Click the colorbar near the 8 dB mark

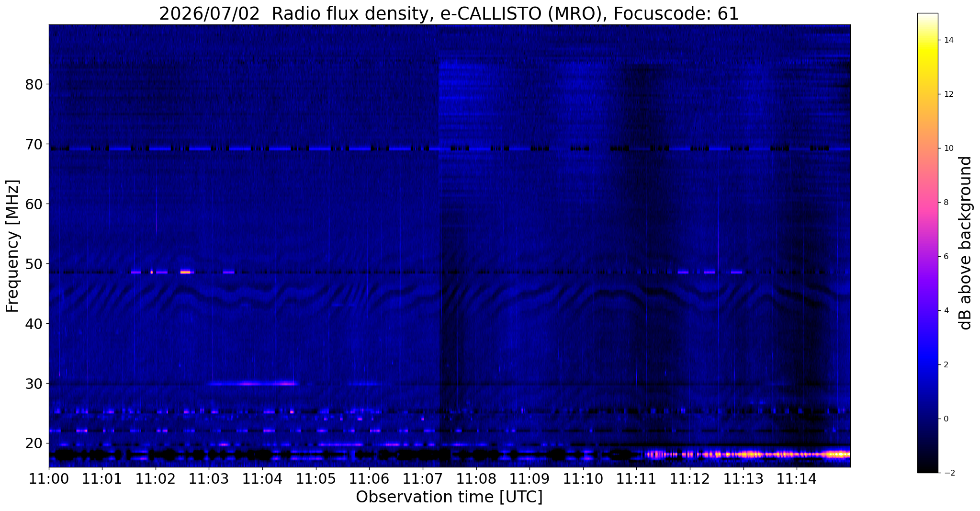tap(927, 202)
